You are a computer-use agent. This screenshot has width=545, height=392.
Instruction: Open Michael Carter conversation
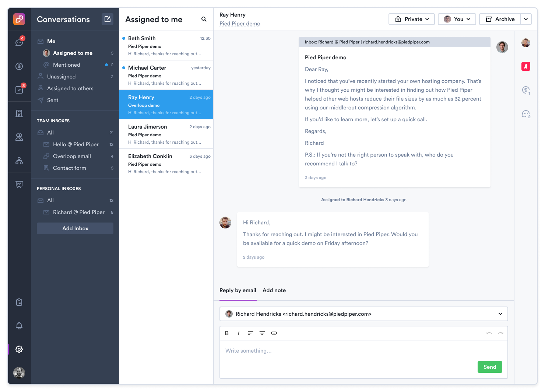tap(166, 75)
